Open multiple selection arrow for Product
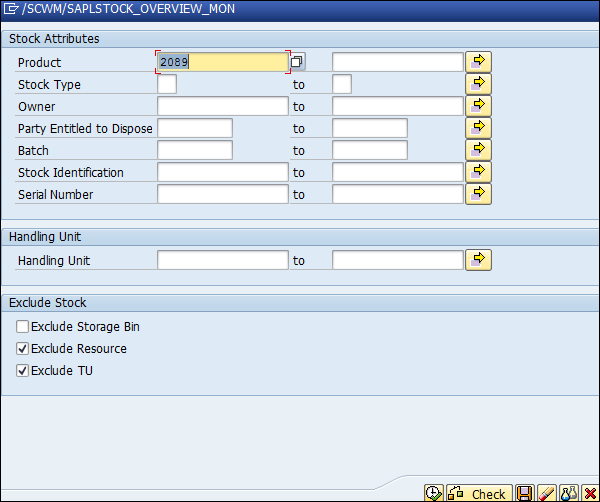The image size is (600, 502). pos(479,62)
